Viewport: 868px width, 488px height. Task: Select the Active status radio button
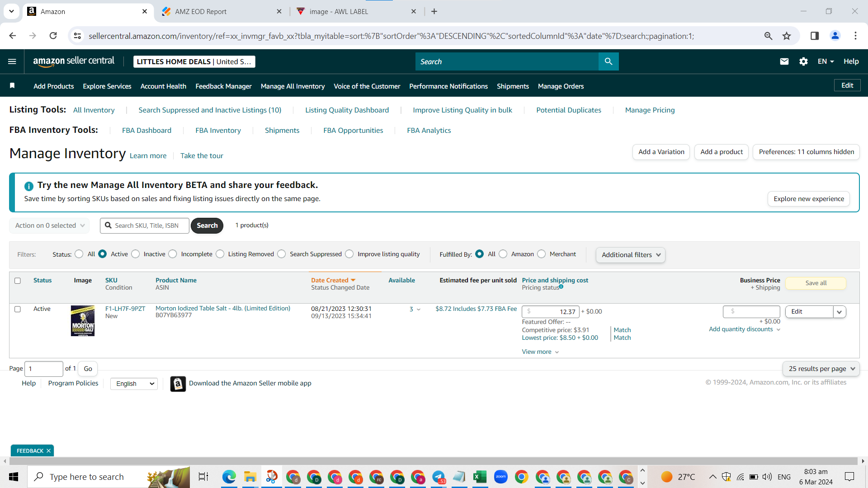click(x=103, y=254)
